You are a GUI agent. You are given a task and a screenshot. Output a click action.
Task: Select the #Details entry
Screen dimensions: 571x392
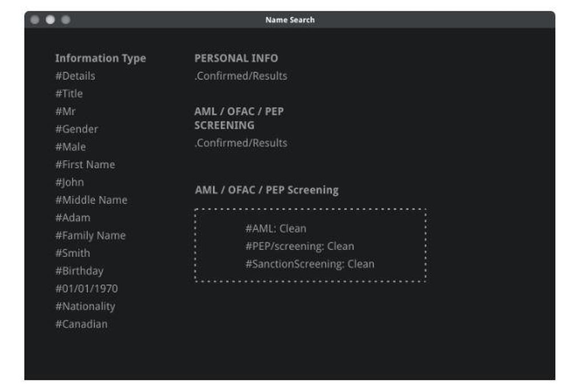(75, 76)
